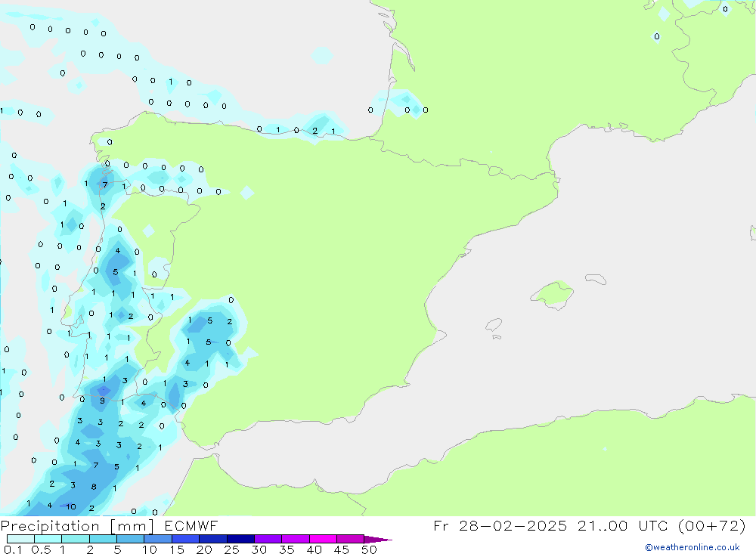Pick the 5–10 mm legend color box
Viewport: 756px width, 554px height.
(x=131, y=539)
